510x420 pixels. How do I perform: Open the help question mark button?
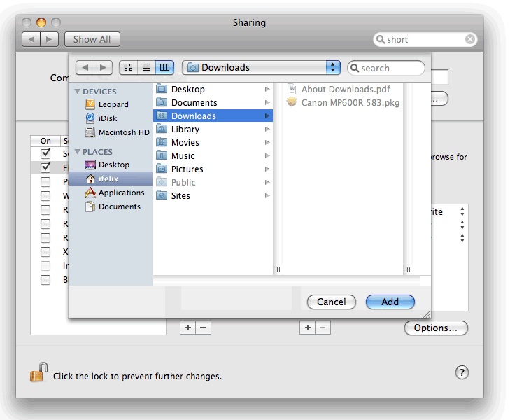coord(462,372)
